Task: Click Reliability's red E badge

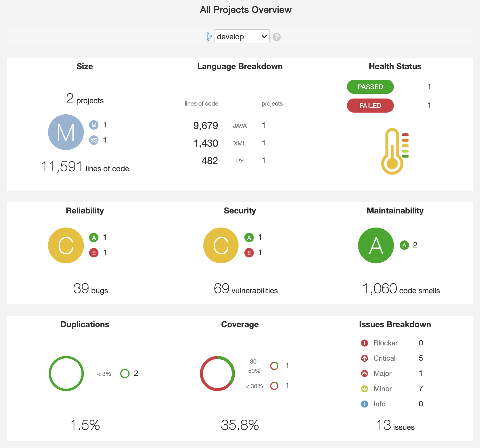Action: click(94, 253)
